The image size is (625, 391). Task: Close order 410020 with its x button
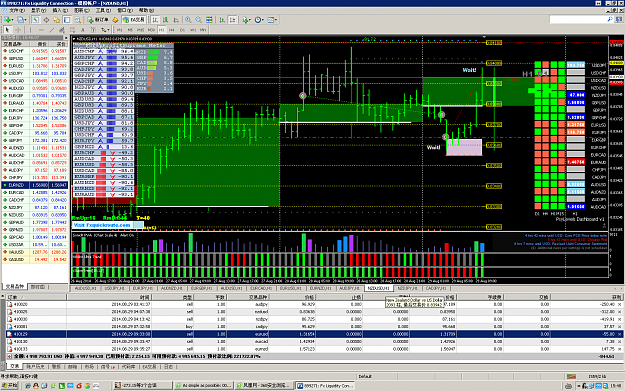[619, 304]
